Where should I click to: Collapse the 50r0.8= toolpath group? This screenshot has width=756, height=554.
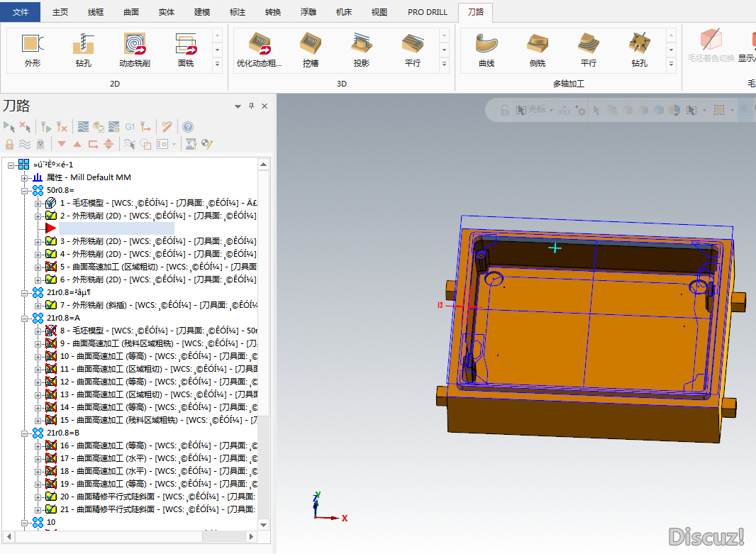[x=24, y=190]
